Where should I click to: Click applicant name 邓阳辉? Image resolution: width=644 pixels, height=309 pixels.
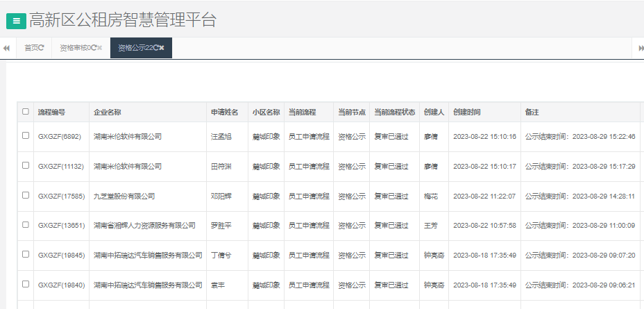[221, 197]
